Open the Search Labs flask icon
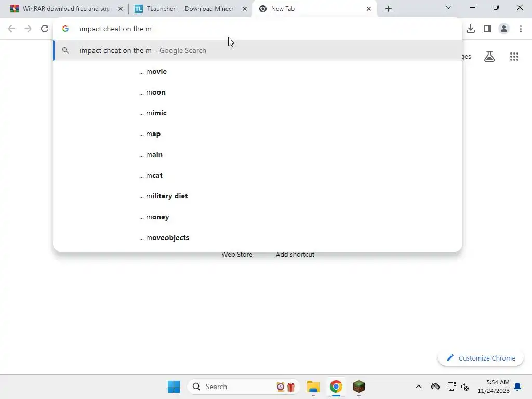The width and height of the screenshot is (532, 399). tap(489, 57)
